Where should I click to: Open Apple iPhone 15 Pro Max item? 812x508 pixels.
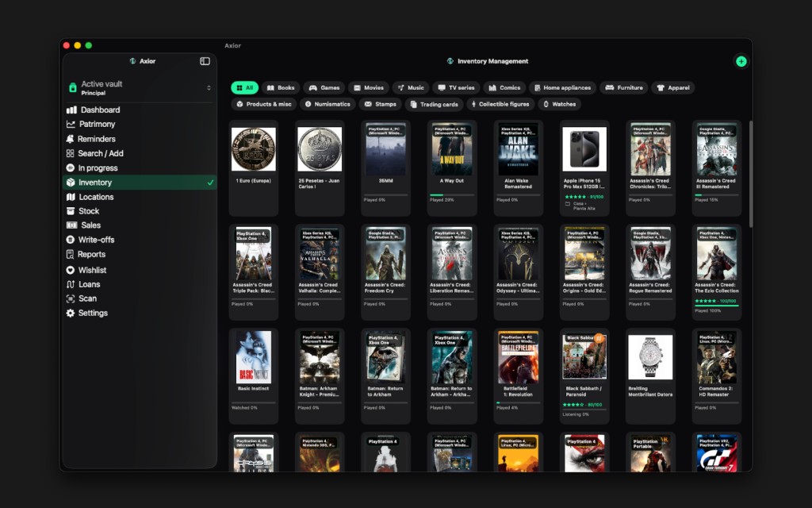pos(584,168)
